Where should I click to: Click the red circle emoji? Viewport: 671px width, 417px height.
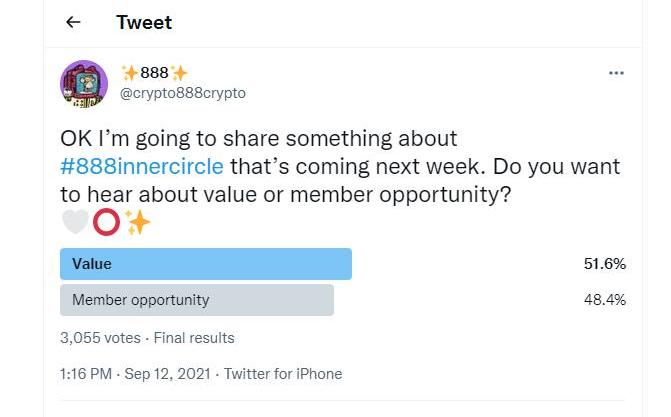point(106,222)
